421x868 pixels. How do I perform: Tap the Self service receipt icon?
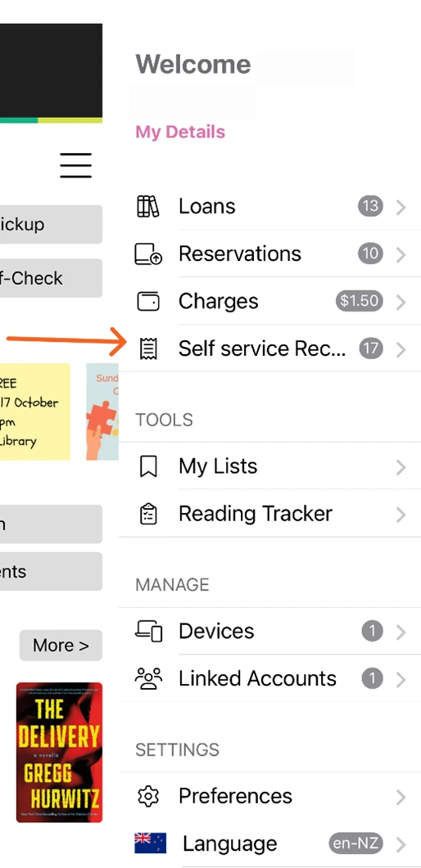[x=148, y=349]
